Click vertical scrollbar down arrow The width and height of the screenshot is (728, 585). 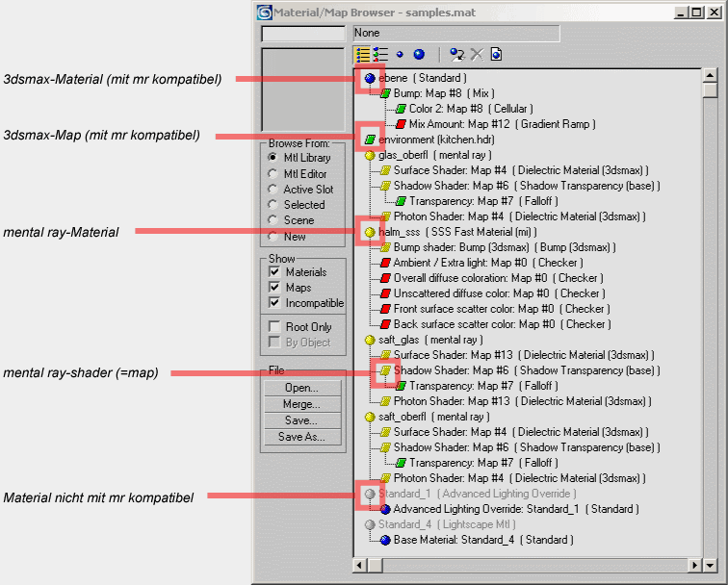click(x=711, y=565)
